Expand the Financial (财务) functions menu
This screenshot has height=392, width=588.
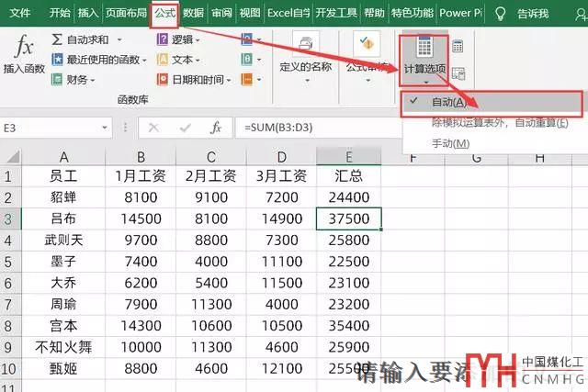pos(75,80)
